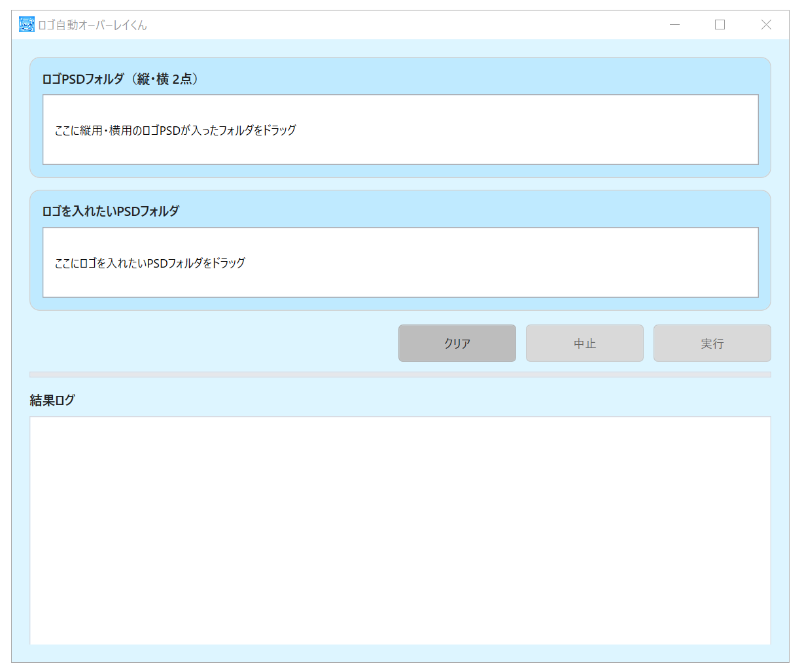Click the 実行 button
802x672 pixels.
[x=712, y=343]
